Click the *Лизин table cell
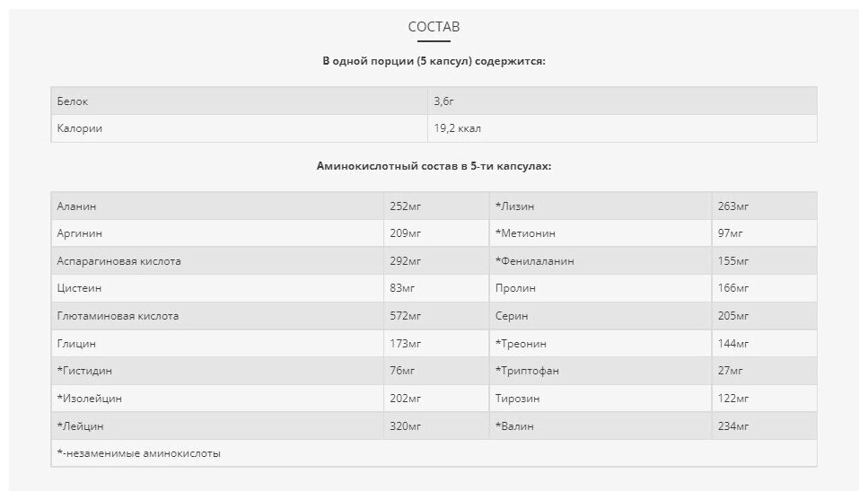 pyautogui.click(x=514, y=206)
